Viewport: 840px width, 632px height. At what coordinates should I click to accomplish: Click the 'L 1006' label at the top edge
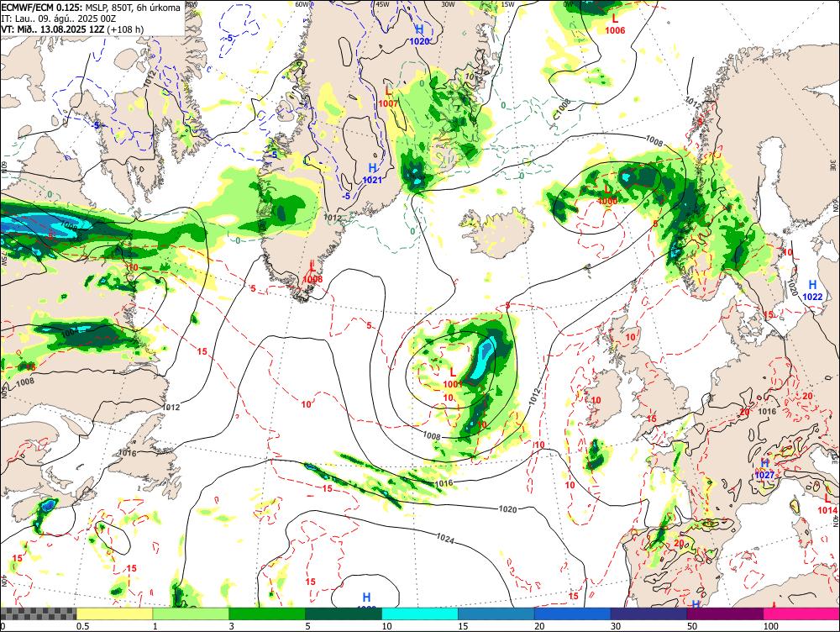[615, 24]
